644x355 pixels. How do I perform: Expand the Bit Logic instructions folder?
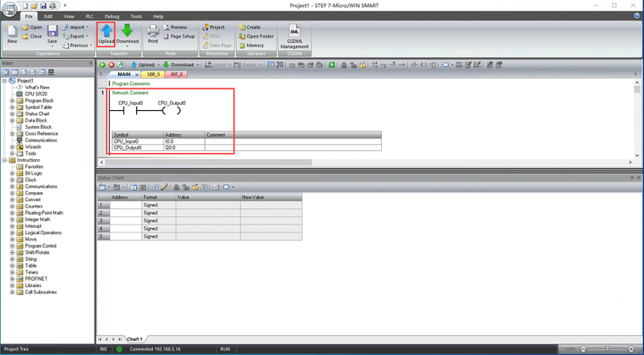point(12,173)
